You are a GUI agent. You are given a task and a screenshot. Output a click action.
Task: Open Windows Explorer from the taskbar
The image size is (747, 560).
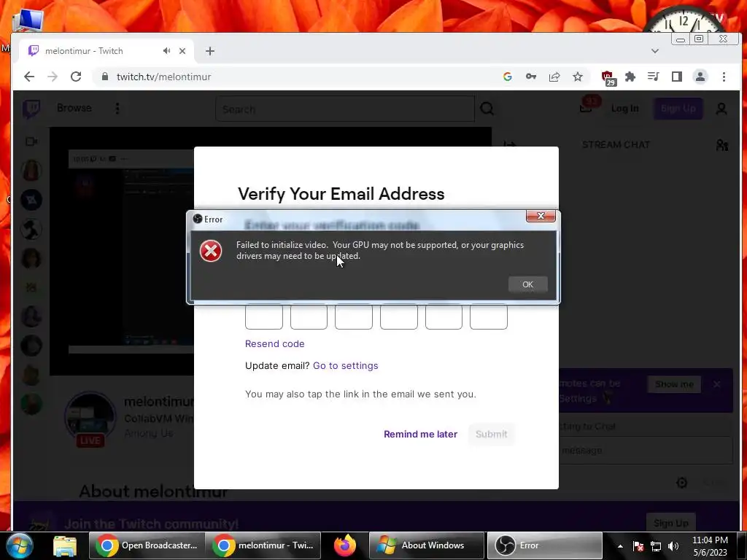65,545
